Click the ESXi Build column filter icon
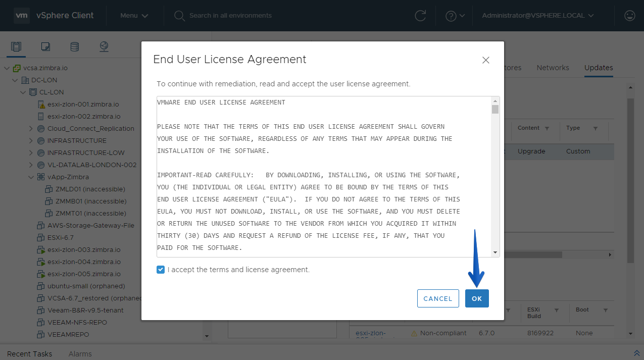 pos(557,311)
